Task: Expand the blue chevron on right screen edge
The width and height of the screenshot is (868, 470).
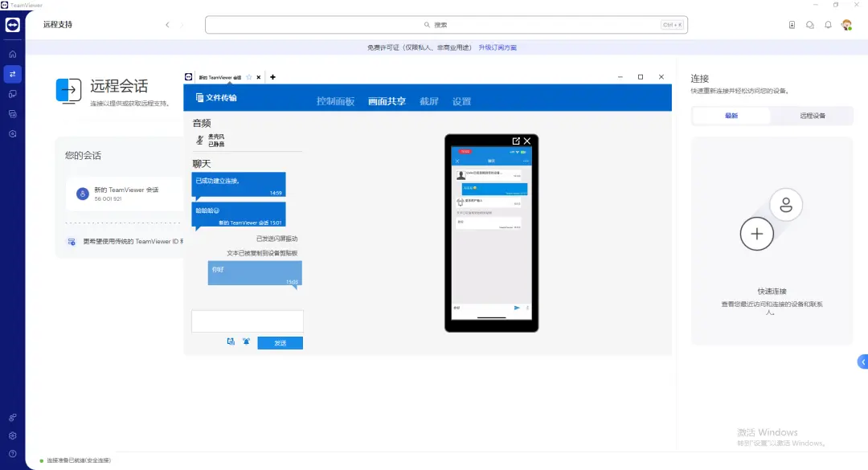Action: click(863, 362)
